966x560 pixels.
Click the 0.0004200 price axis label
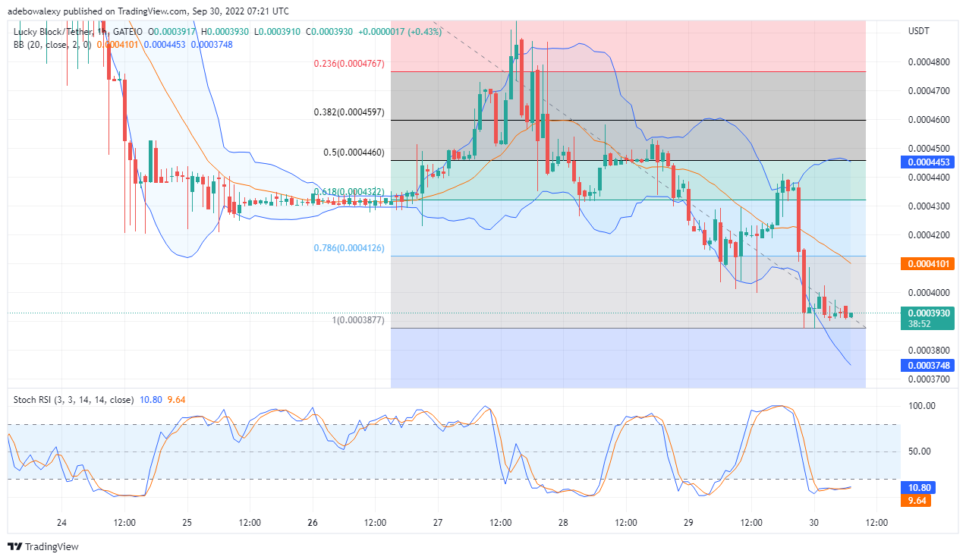(929, 235)
